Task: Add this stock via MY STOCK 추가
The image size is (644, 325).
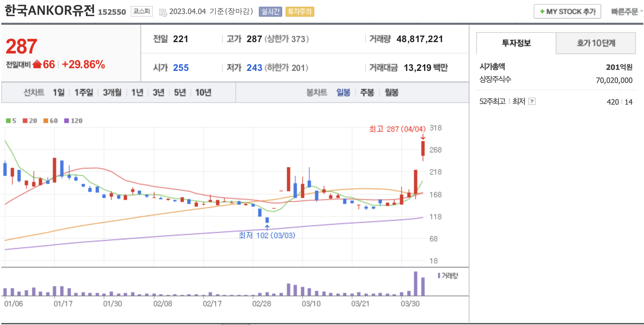Action: pyautogui.click(x=567, y=12)
